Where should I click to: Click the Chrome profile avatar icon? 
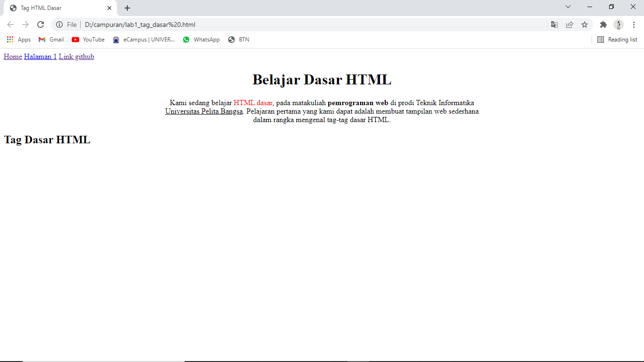(x=619, y=25)
